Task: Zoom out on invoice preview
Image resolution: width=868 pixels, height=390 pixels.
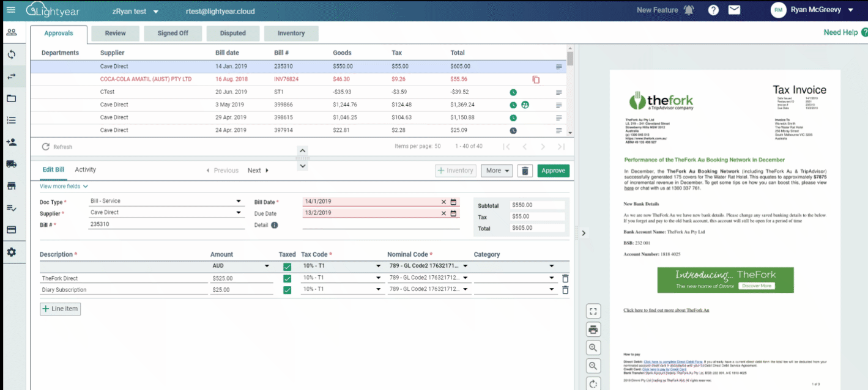Action: (x=593, y=366)
